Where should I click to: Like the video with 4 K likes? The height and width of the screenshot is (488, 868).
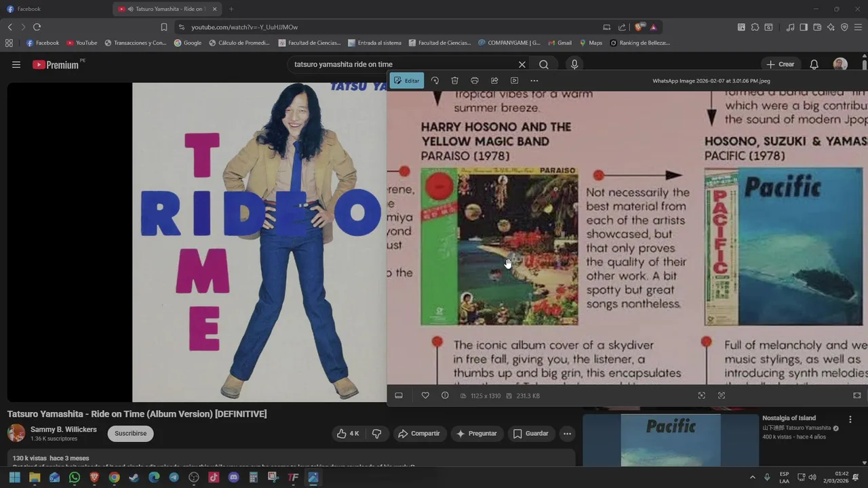point(349,434)
